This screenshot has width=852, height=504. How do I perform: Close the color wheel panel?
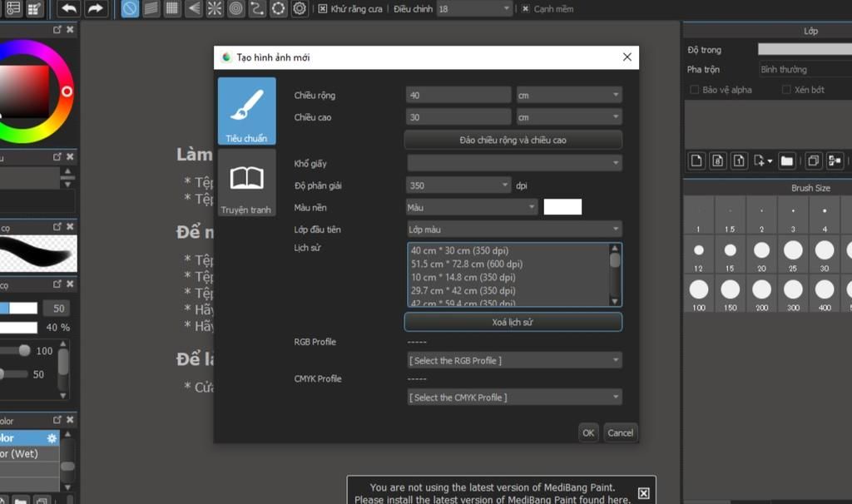70,29
